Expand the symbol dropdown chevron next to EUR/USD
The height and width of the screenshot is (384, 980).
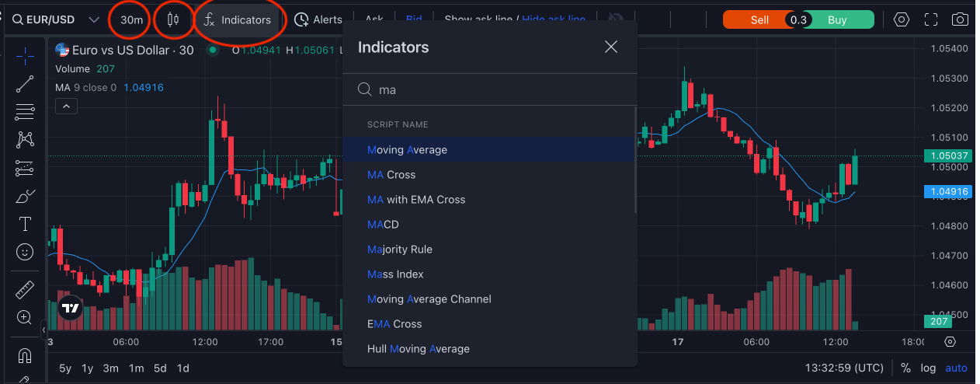(94, 19)
